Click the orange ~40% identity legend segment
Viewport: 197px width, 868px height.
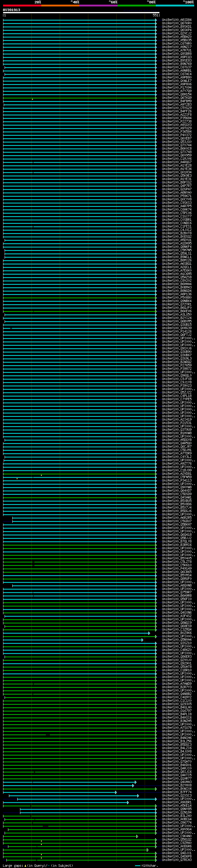(x=61, y=6)
